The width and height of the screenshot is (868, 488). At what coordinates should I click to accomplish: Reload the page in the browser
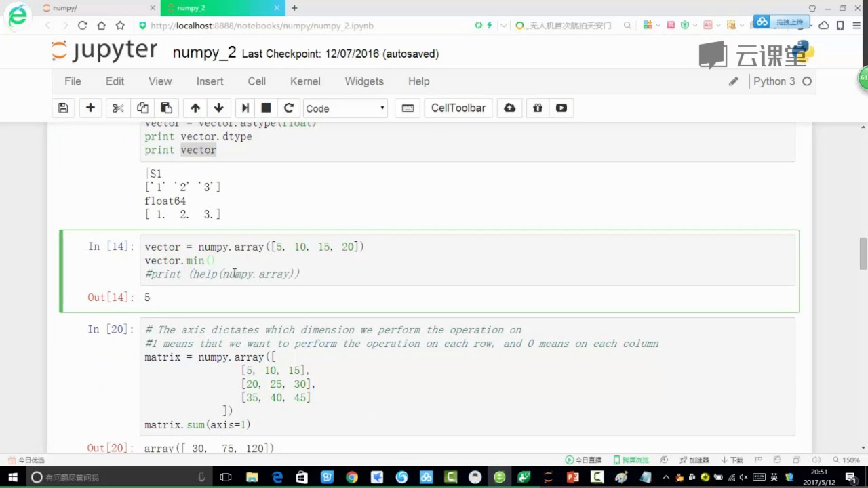click(82, 25)
